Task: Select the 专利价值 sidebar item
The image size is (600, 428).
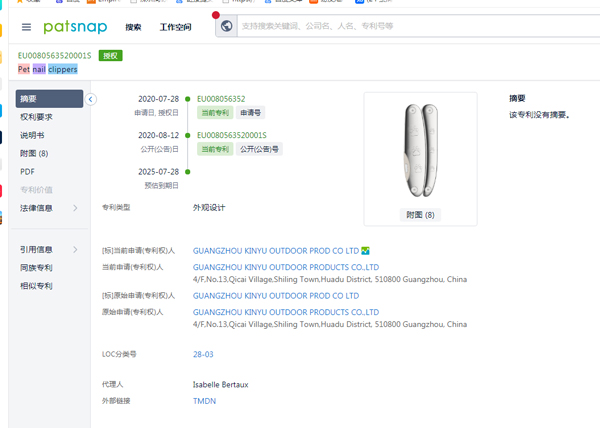Action: coord(36,190)
